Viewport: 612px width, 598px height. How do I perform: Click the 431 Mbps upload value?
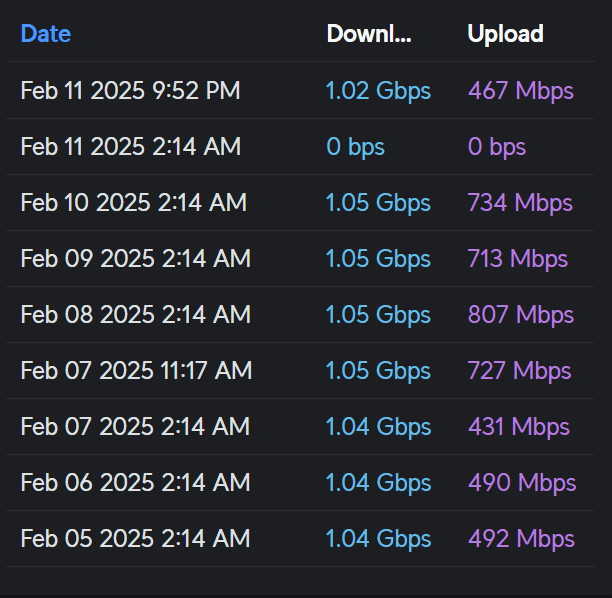519,427
